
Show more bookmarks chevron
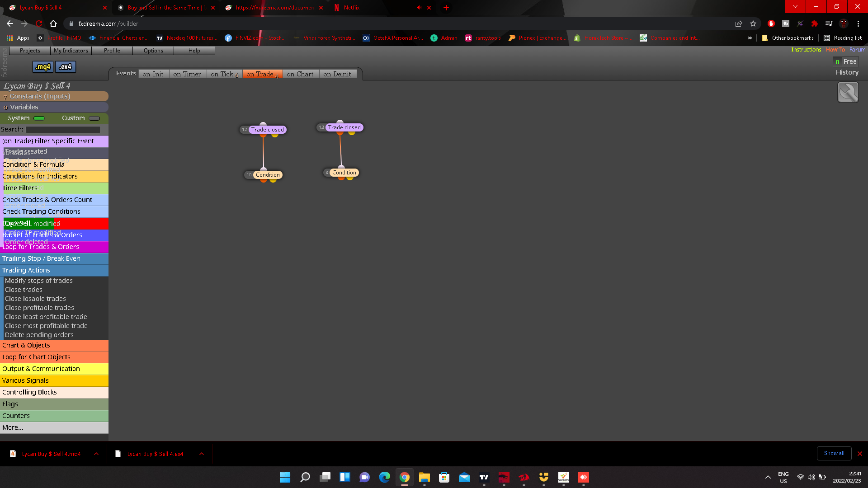click(x=750, y=38)
